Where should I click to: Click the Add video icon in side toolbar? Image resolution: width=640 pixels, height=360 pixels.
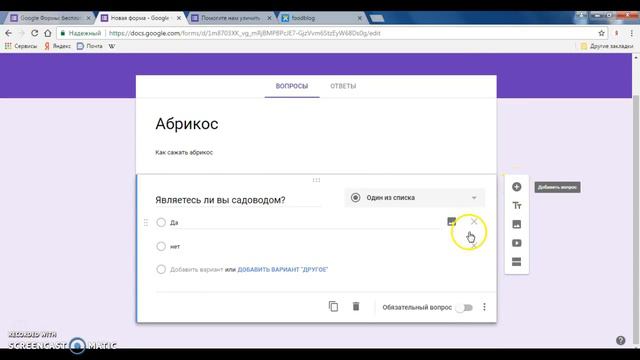516,243
